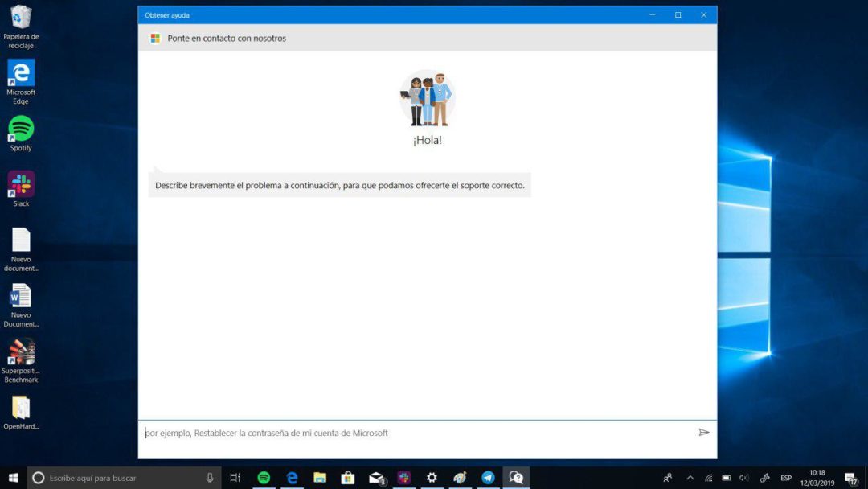
Task: Minimize the Obtener ayuda window
Action: (652, 15)
